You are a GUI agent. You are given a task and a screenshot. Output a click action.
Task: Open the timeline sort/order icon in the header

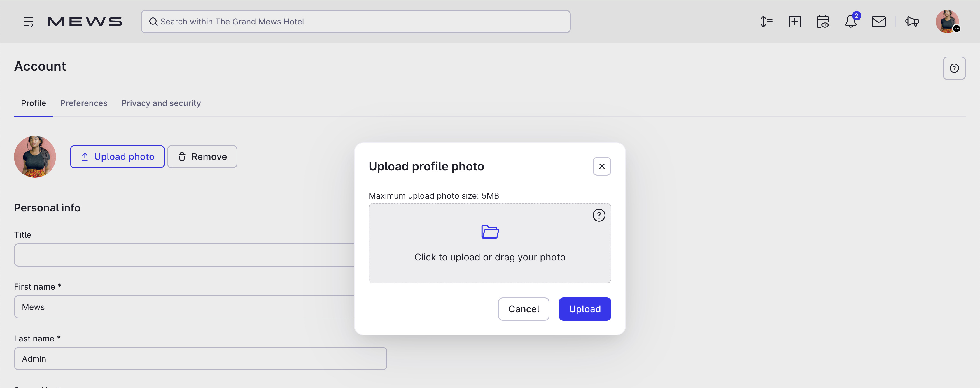point(766,22)
